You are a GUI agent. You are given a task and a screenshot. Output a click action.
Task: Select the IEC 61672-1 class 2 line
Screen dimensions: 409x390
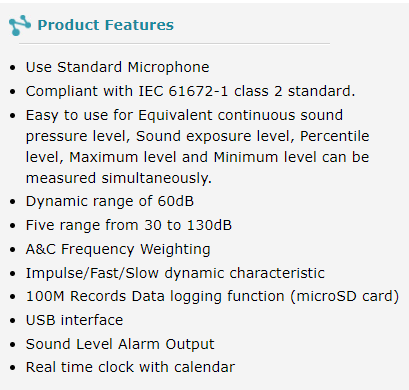click(x=190, y=91)
